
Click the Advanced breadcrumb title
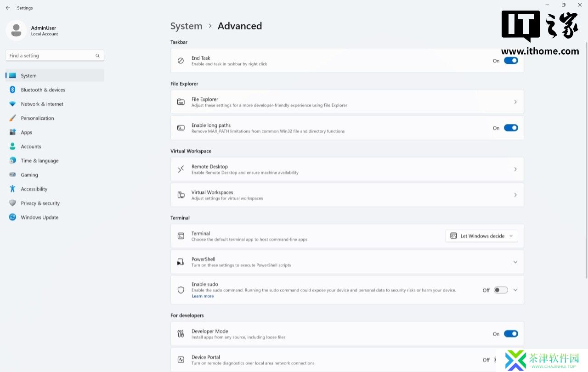tap(240, 26)
